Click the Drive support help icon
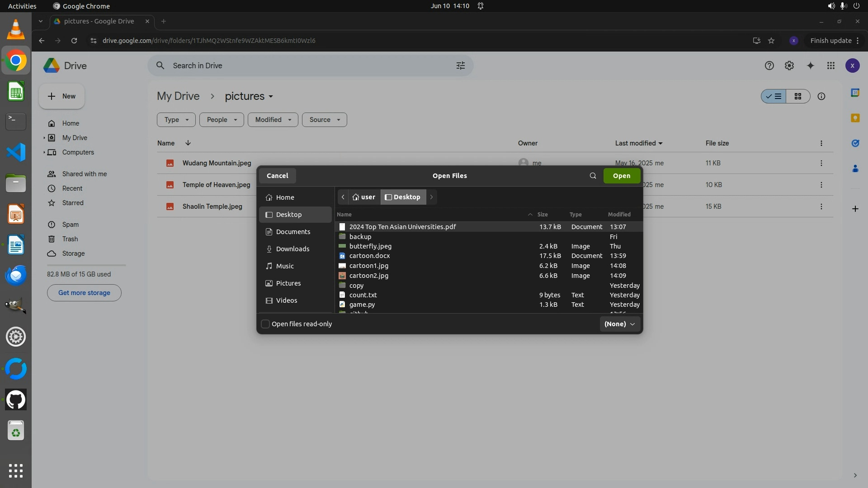The width and height of the screenshot is (868, 488). (769, 66)
